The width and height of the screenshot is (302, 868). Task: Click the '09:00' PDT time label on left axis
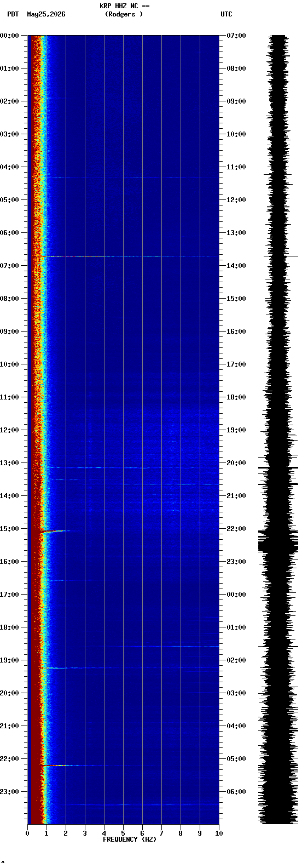[x=10, y=332]
